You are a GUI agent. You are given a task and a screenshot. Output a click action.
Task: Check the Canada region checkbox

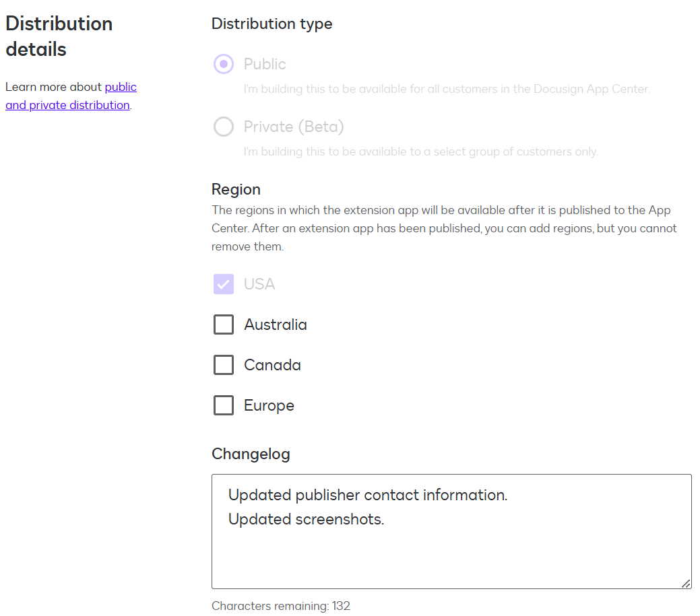(x=223, y=365)
